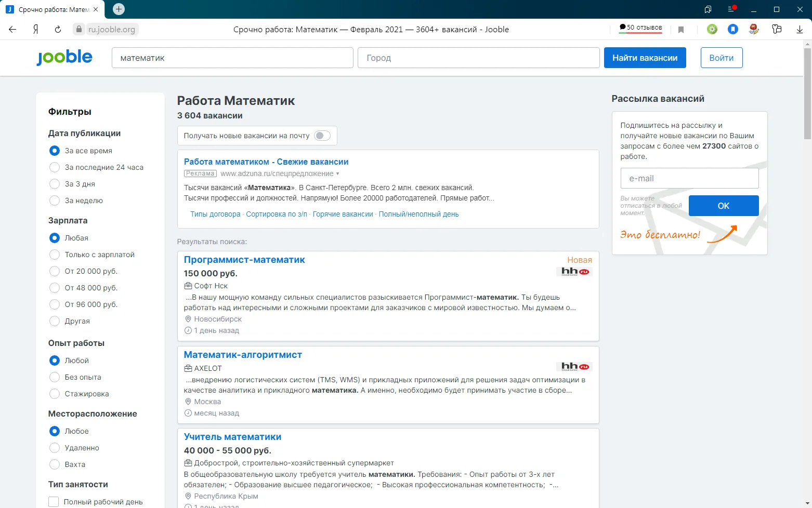This screenshot has width=812, height=508.
Task: Focus the Город city field
Action: click(479, 58)
